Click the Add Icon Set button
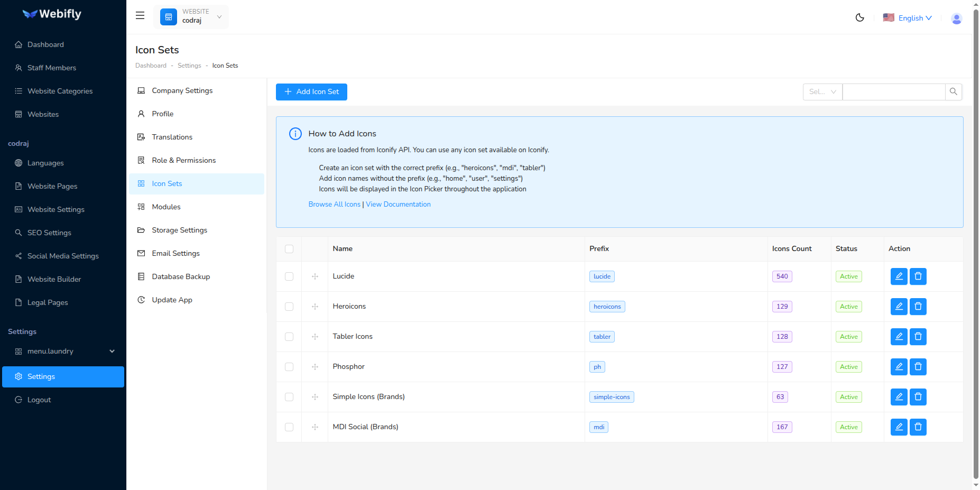This screenshot has width=980, height=490. (x=311, y=91)
